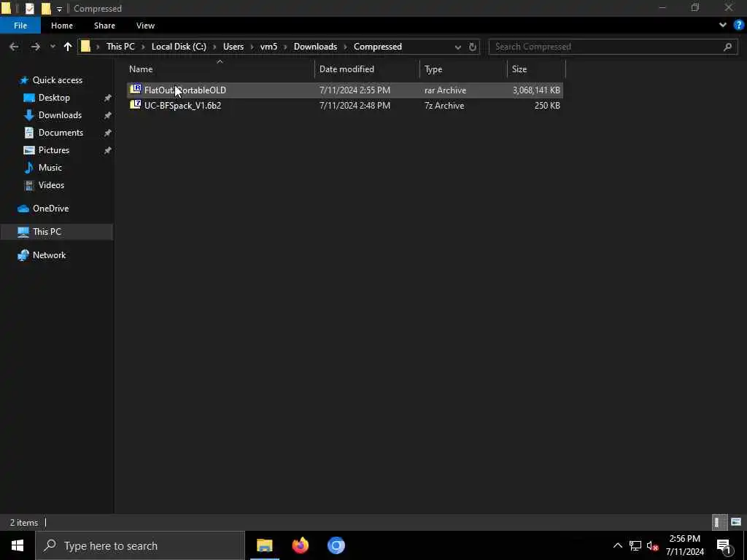Open the network status tray icon
747x560 pixels.
click(x=635, y=545)
